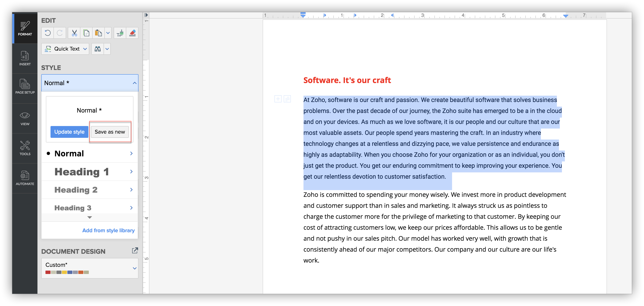
Task: Click the tab stop marker near 2
Action: click(392, 15)
